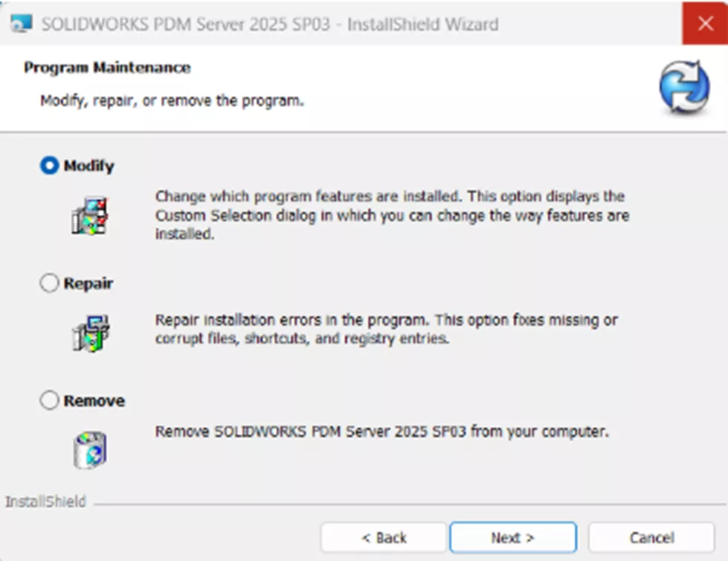Click the Back button
This screenshot has height=561, width=728.
click(384, 537)
